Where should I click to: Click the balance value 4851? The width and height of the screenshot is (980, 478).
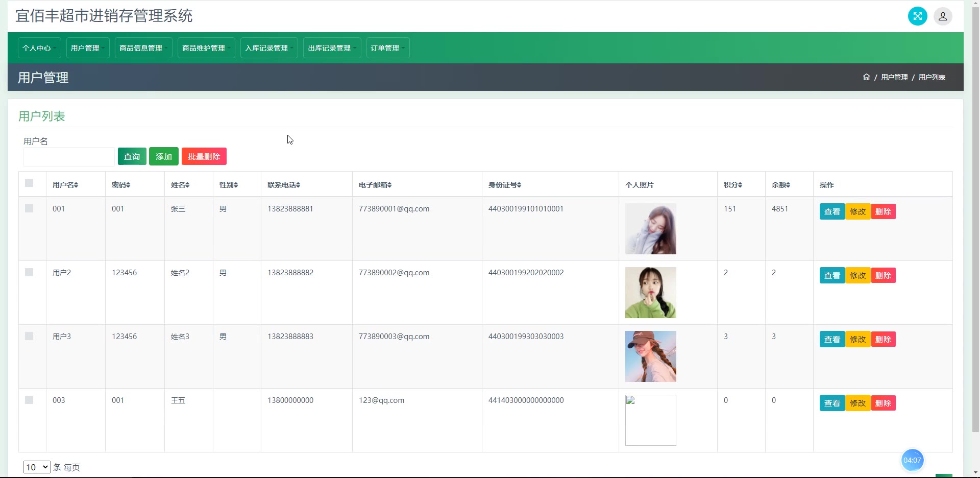(780, 209)
